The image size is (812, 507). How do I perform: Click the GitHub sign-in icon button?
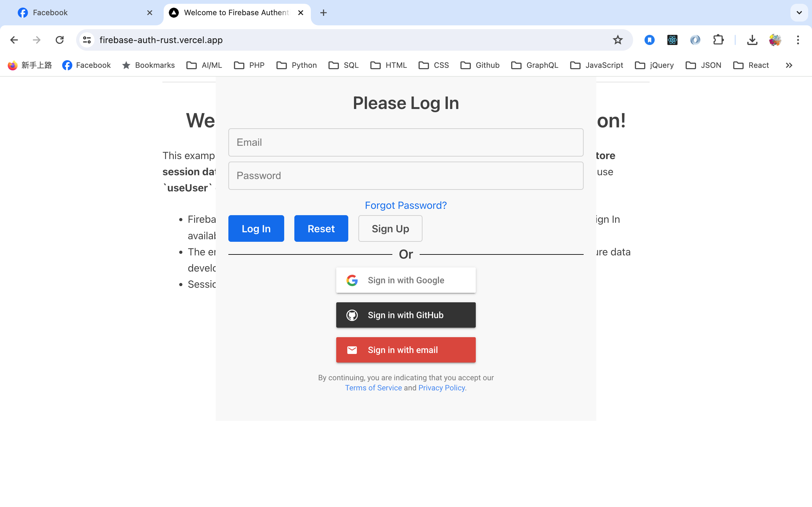coord(352,315)
